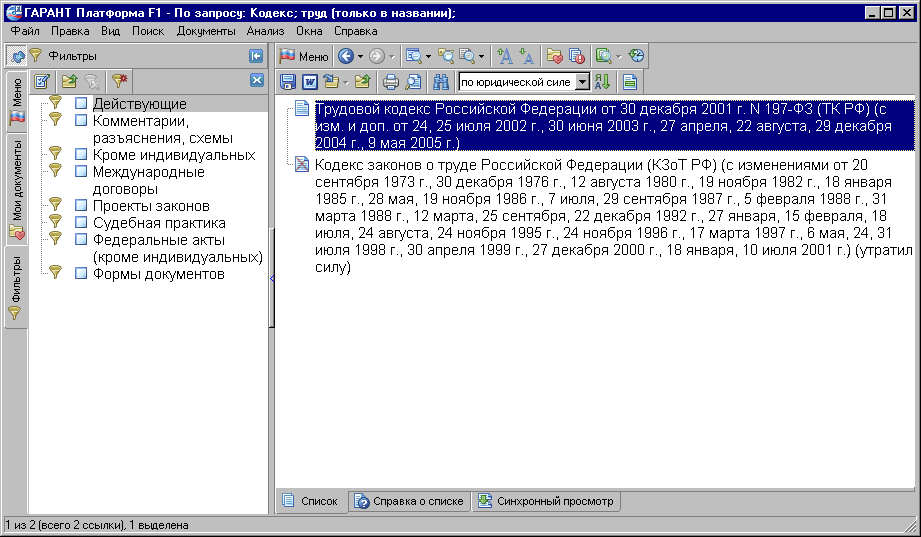Image resolution: width=921 pixels, height=537 pixels.
Task: Export list to Word
Action: [x=310, y=82]
